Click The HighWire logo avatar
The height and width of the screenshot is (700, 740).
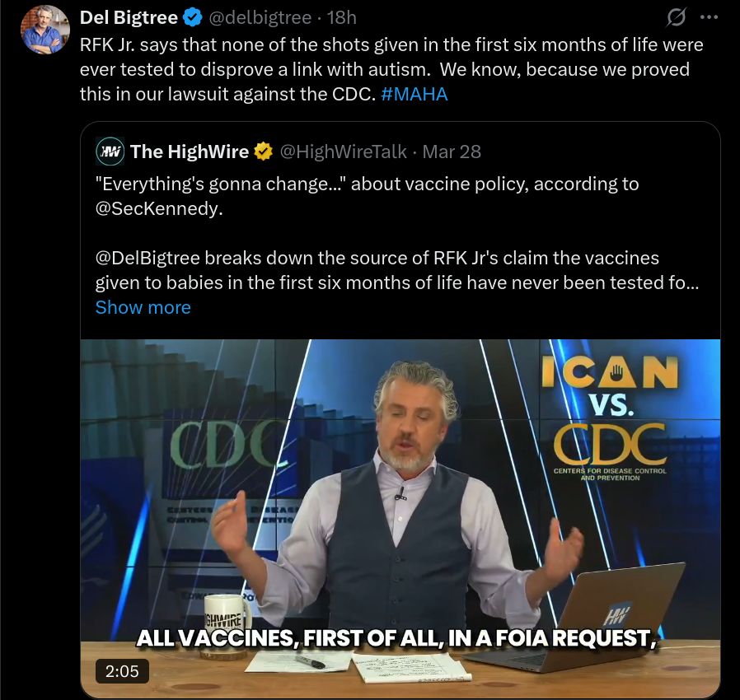point(110,152)
